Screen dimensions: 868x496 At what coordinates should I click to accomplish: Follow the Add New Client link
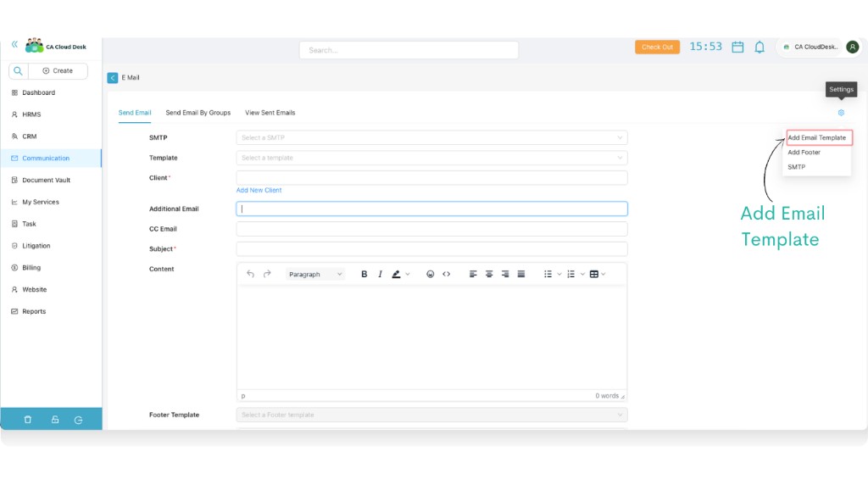pos(258,190)
